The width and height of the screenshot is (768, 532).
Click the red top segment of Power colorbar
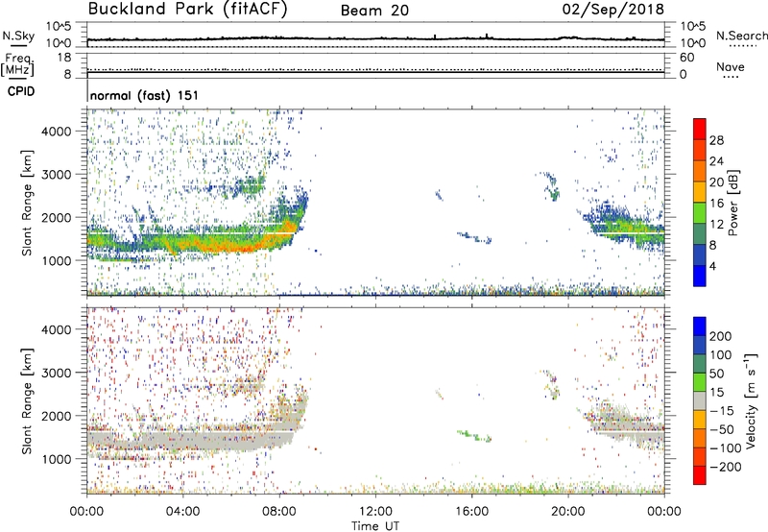tap(700, 129)
